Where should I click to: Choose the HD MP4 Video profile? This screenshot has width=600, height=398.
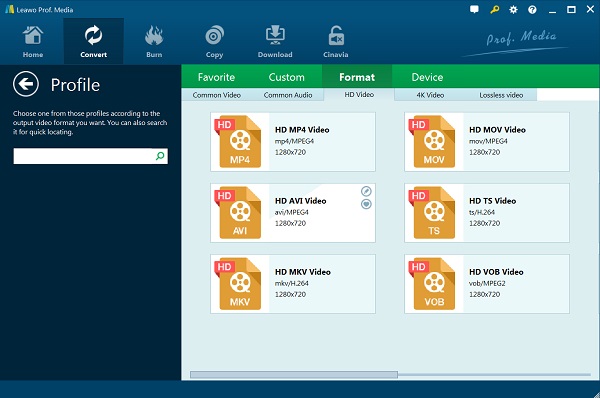pyautogui.click(x=293, y=142)
